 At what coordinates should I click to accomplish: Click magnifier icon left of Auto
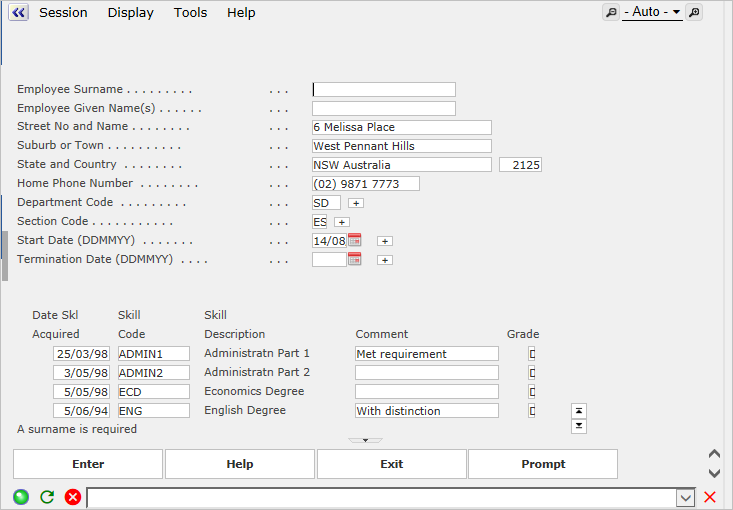tap(610, 12)
